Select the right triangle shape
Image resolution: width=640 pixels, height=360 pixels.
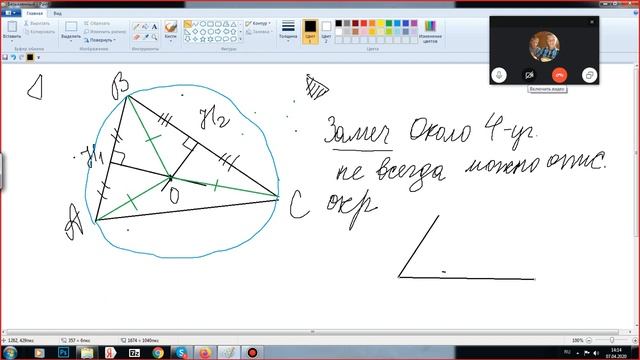tap(188, 31)
